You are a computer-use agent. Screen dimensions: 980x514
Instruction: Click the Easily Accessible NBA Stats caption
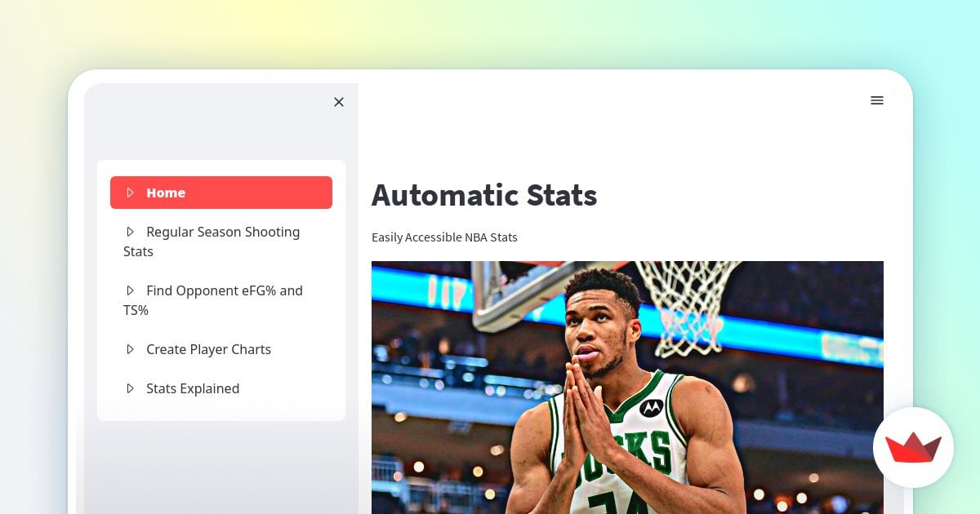444,237
